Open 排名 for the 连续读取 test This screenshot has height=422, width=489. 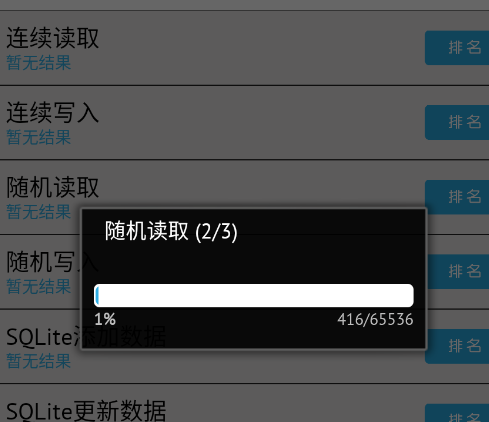point(457,48)
